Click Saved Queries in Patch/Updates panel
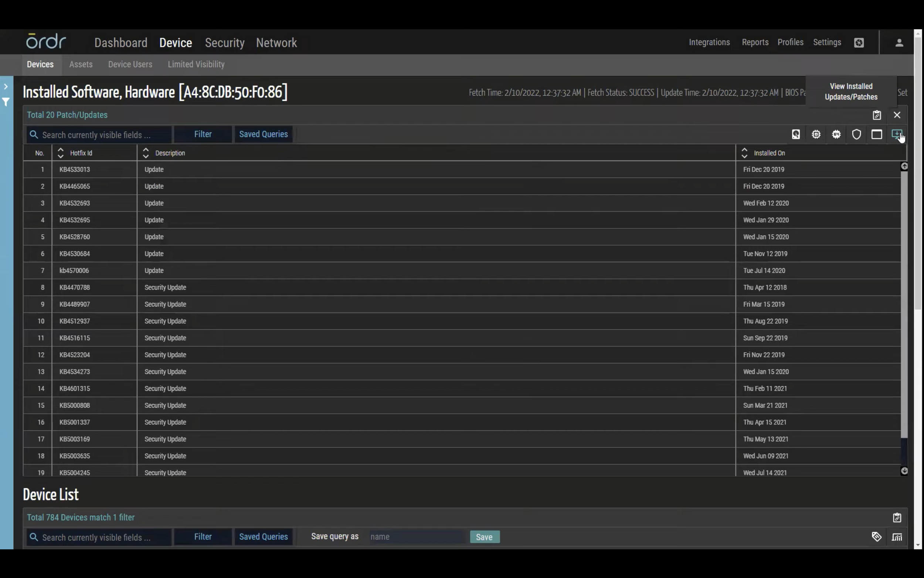The width and height of the screenshot is (924, 578). point(263,134)
